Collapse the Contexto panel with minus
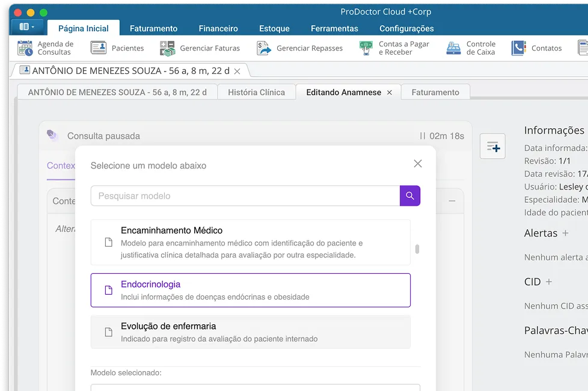 452,201
